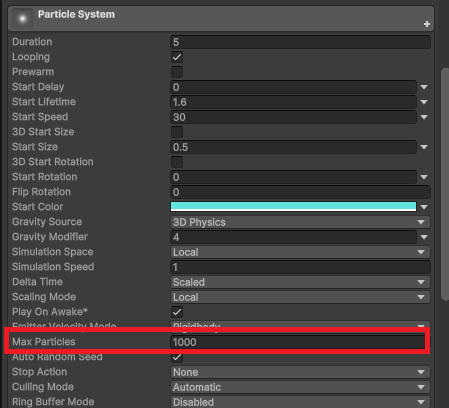Open Start Rotation curve mode arrow
This screenshot has height=408, width=449.
pyautogui.click(x=424, y=177)
